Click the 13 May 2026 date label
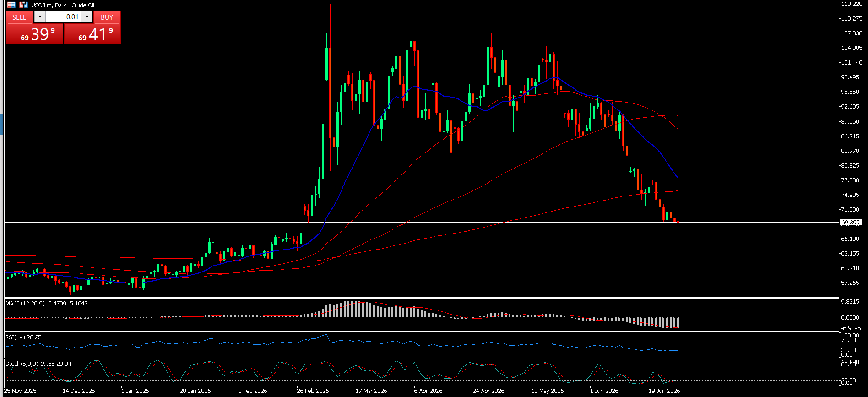The width and height of the screenshot is (868, 397). click(548, 391)
